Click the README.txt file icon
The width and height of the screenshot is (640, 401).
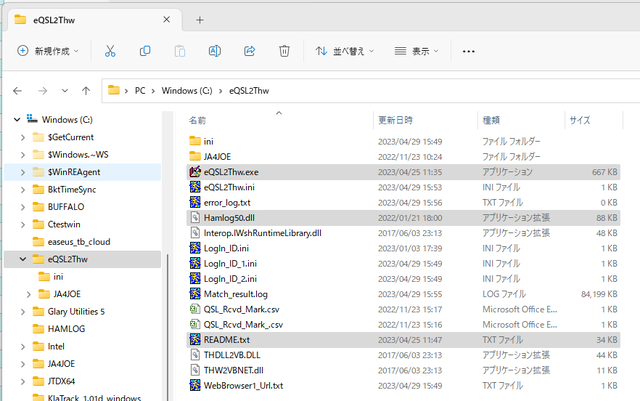(x=195, y=339)
